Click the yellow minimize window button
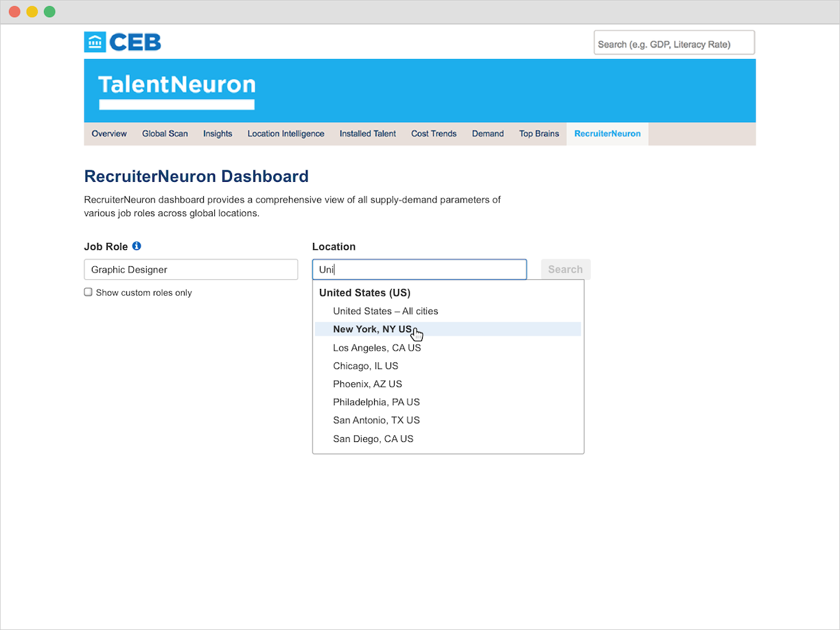Image resolution: width=840 pixels, height=630 pixels. coord(32,12)
